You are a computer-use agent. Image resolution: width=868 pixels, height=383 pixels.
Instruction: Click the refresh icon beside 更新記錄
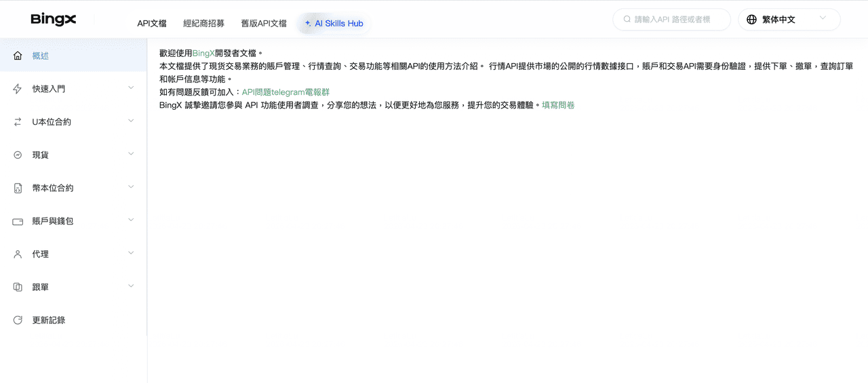coord(18,320)
